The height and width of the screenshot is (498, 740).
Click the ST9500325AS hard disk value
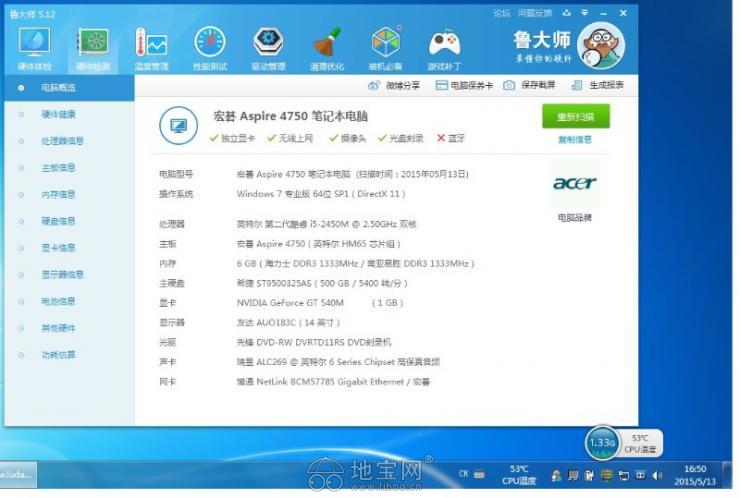click(322, 284)
